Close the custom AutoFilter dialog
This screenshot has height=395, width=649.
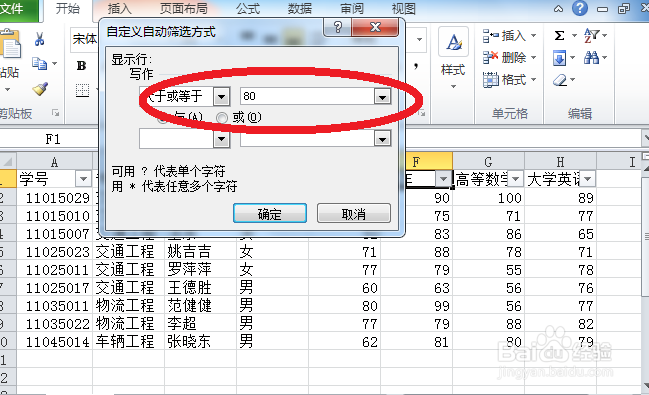(375, 27)
